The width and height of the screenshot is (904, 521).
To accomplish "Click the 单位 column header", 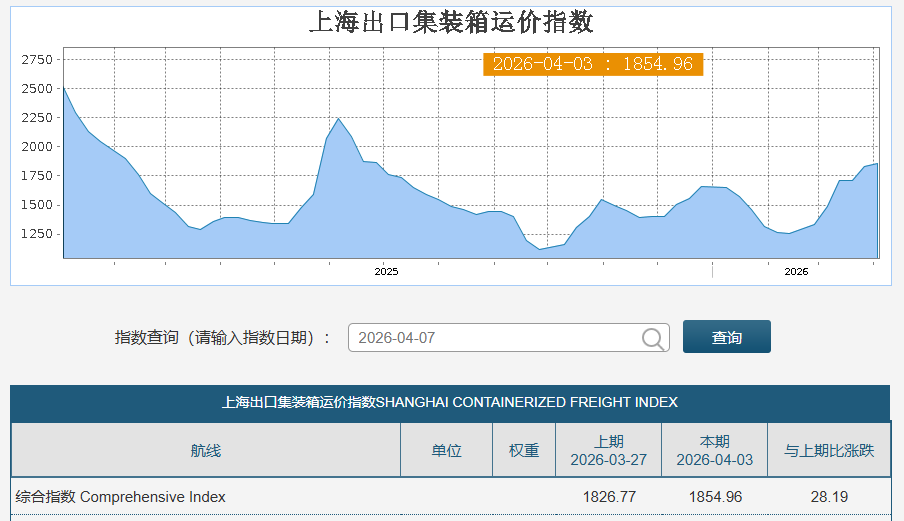I will 446,450.
